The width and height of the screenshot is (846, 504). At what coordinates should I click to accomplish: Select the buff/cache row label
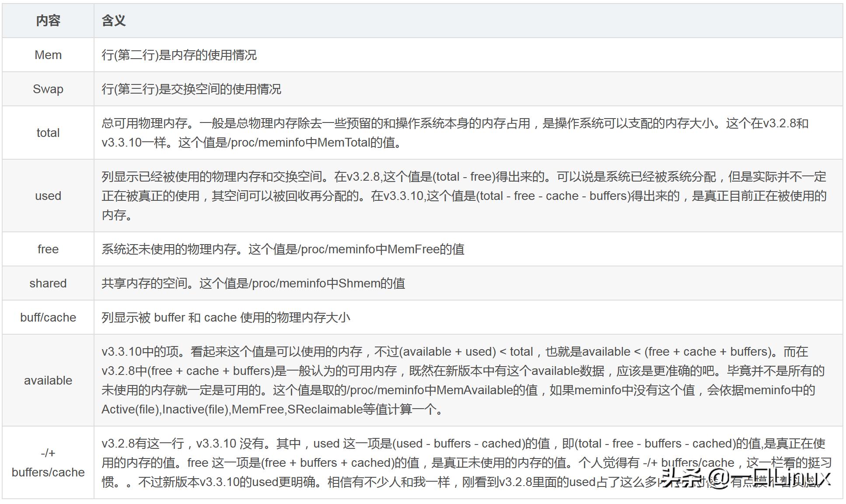pyautogui.click(x=48, y=317)
